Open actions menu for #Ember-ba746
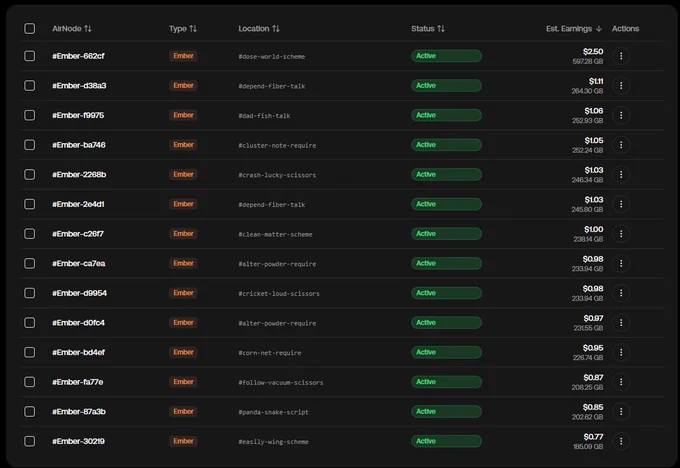This screenshot has width=680, height=468. pos(621,145)
